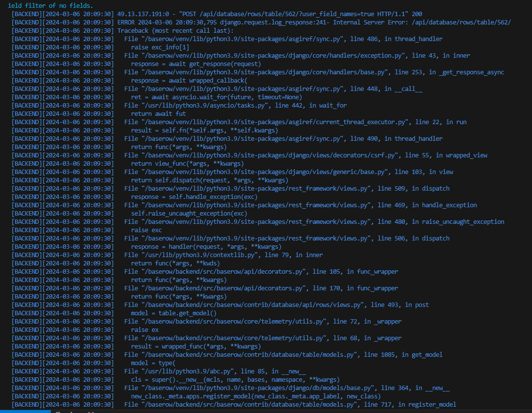Click "line 1085, in get_model" text

(x=403, y=354)
